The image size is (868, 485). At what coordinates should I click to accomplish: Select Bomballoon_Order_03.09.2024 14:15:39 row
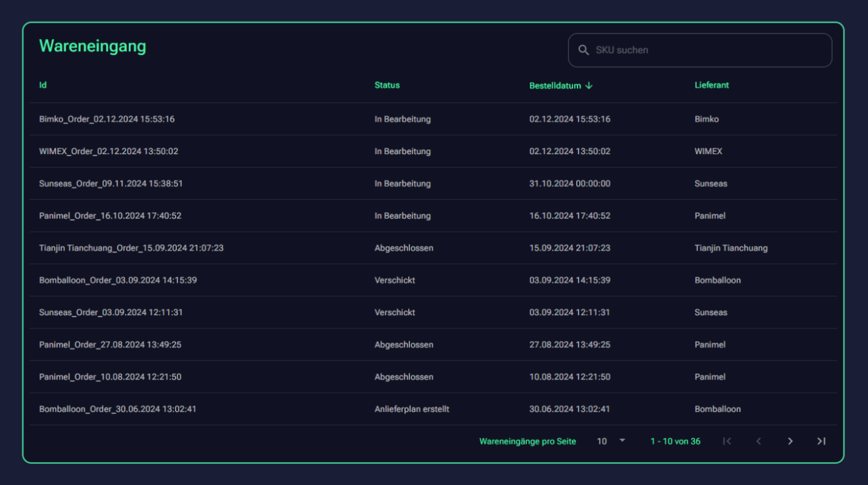click(x=118, y=280)
